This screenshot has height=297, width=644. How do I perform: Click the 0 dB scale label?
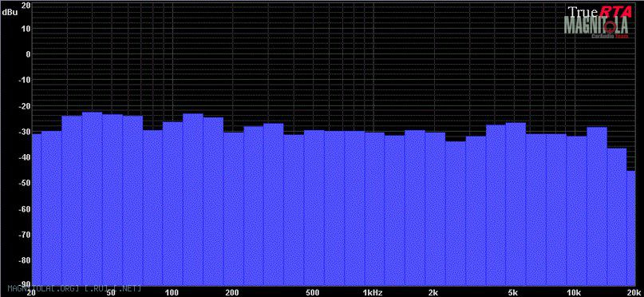tap(27, 54)
